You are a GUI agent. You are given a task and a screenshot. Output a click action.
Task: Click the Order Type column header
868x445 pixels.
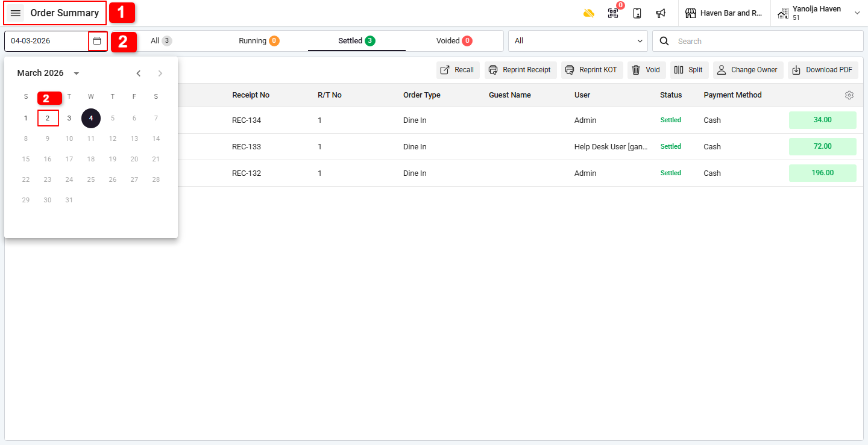click(422, 95)
